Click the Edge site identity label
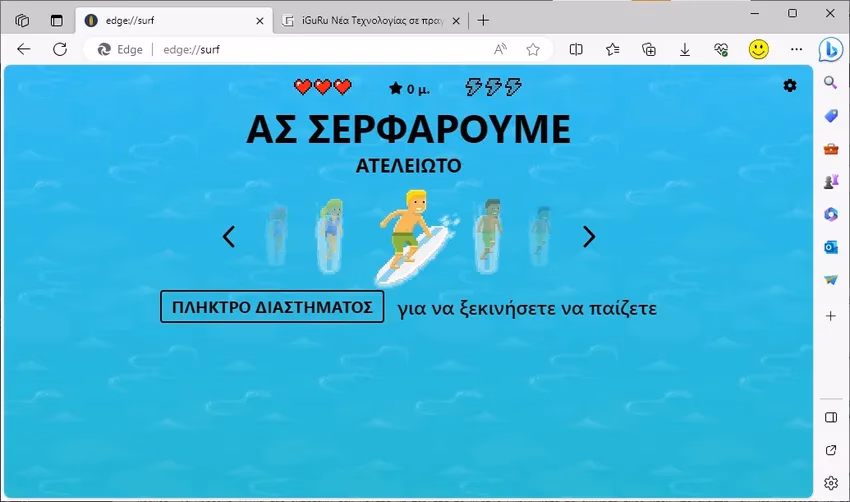Screen dimensions: 850x502 tap(120, 49)
